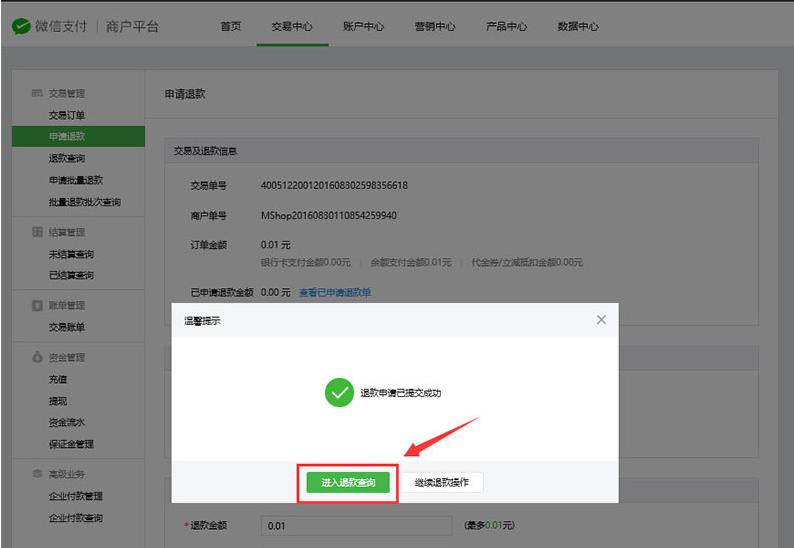Go to the 营销中心 tab
This screenshot has width=794, height=548.
coord(435,27)
